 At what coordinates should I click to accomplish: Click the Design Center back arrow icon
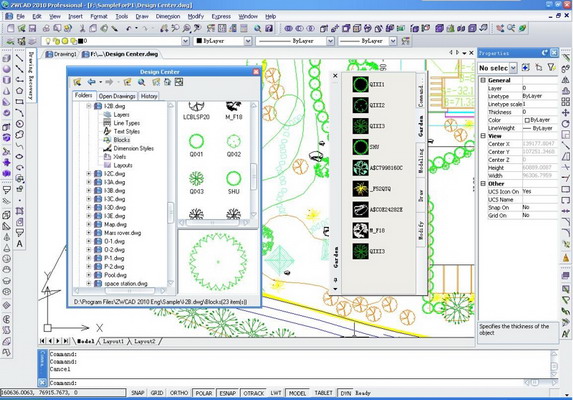[x=91, y=83]
